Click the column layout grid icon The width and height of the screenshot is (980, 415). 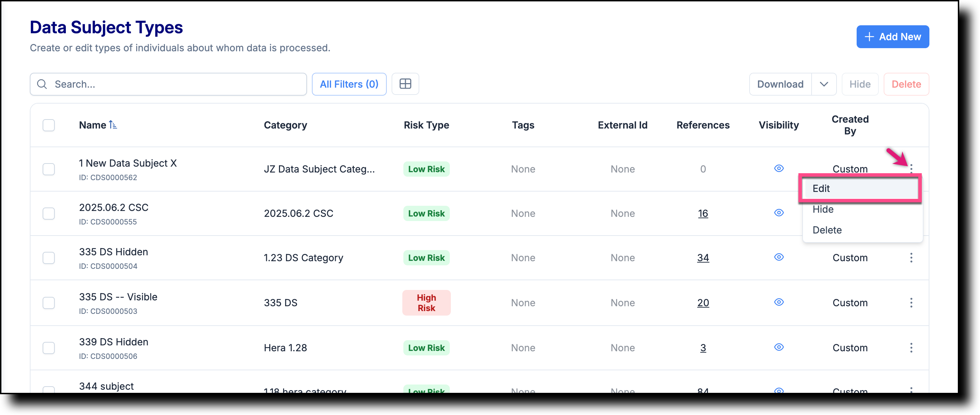[x=405, y=84]
